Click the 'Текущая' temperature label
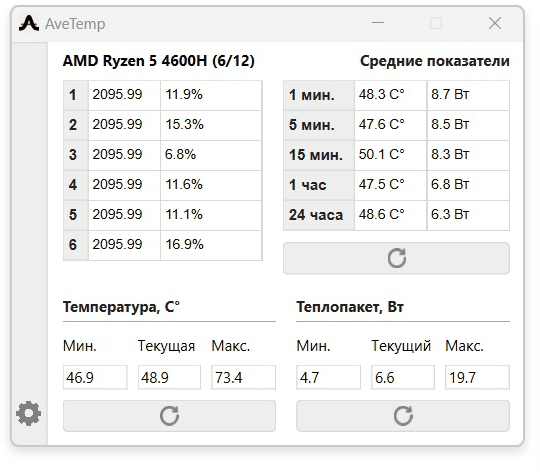Screen dimensions: 540x472 point(166,346)
